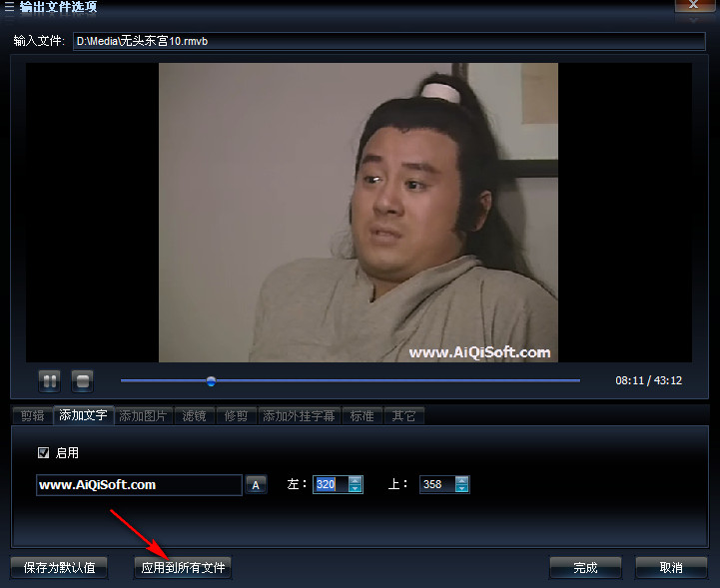Stop the video preview
Image resolution: width=720 pixels, height=588 pixels.
pyautogui.click(x=83, y=381)
